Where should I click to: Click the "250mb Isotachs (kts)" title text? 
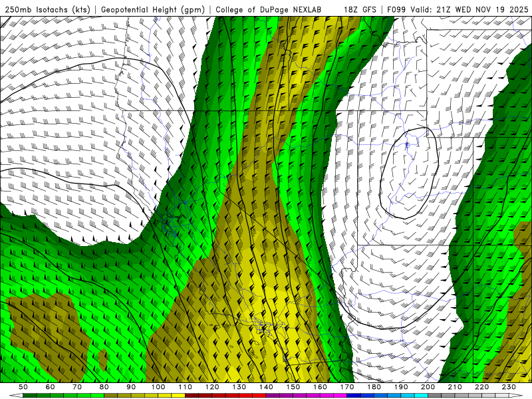(47, 10)
